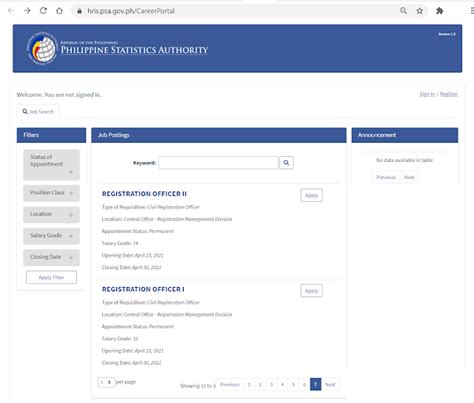Click Previous in Announcement panel

click(386, 177)
